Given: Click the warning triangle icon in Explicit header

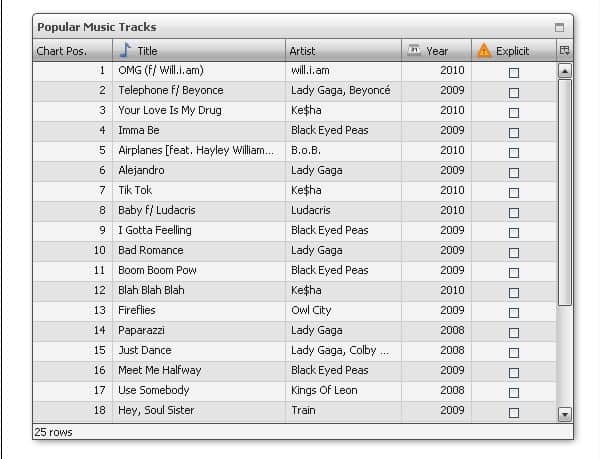Looking at the screenshot, I should click(484, 50).
